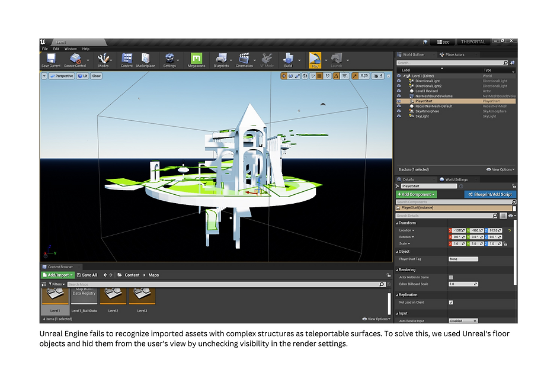Screen dimensions: 557x392
Task: Click the Launch toolbar icon
Action: [337, 59]
